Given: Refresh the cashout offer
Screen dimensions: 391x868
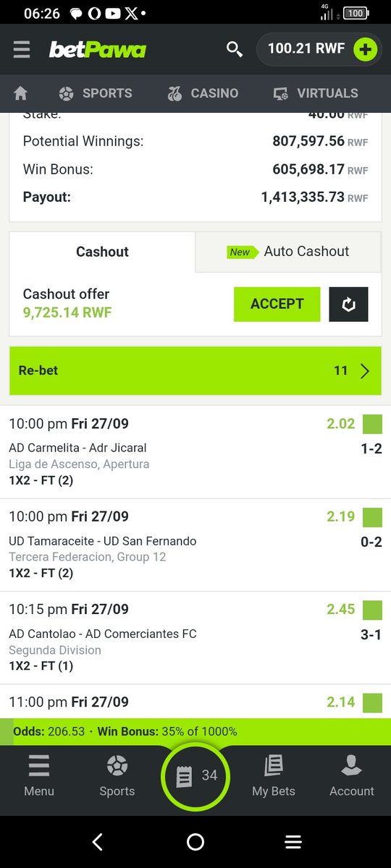Looking at the screenshot, I should 348,304.
